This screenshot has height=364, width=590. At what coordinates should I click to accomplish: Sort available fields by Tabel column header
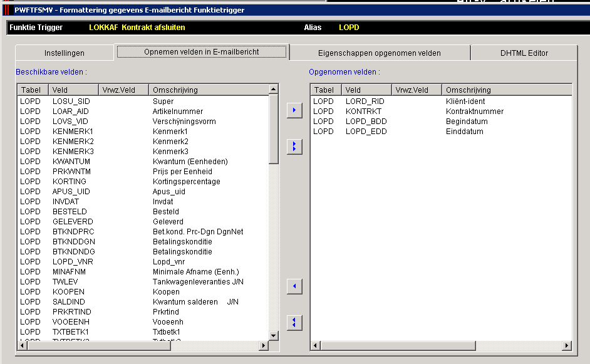(x=33, y=90)
